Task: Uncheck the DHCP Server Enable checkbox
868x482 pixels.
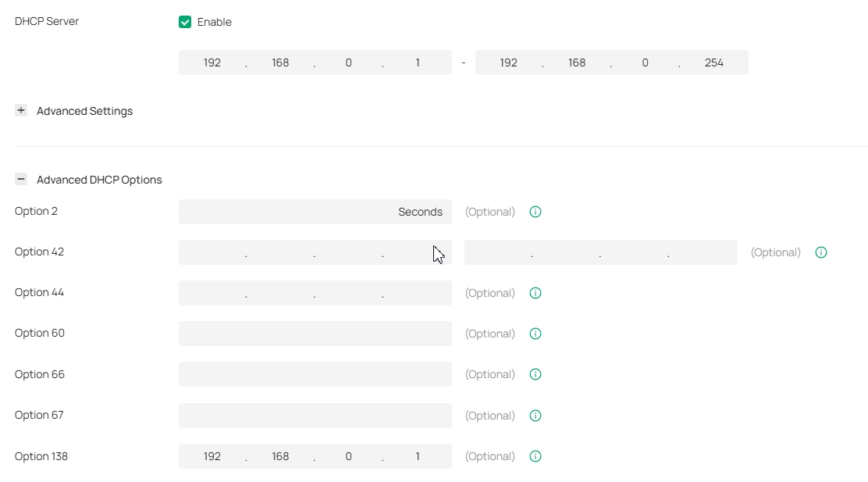Action: [x=185, y=22]
